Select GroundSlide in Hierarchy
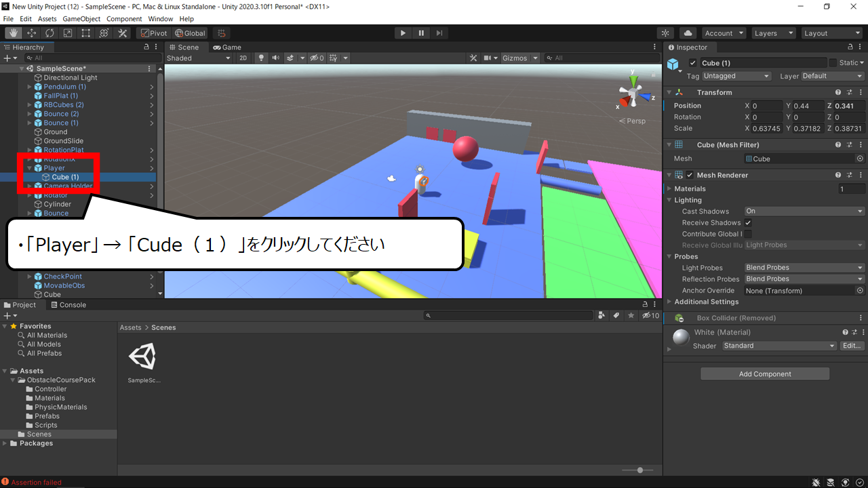868x488 pixels. click(x=64, y=141)
